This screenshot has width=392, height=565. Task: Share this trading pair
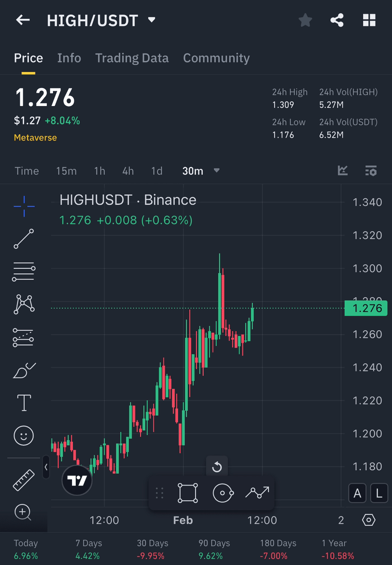[337, 20]
